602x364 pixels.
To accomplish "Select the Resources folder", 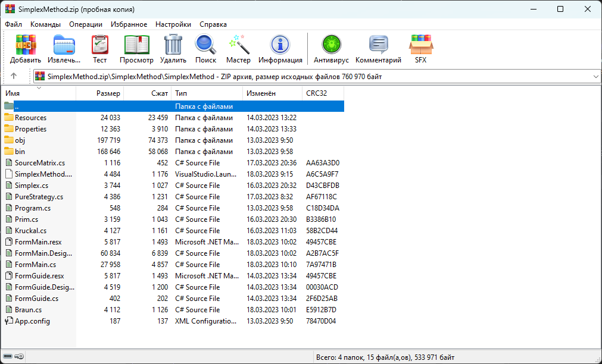I will 30,118.
